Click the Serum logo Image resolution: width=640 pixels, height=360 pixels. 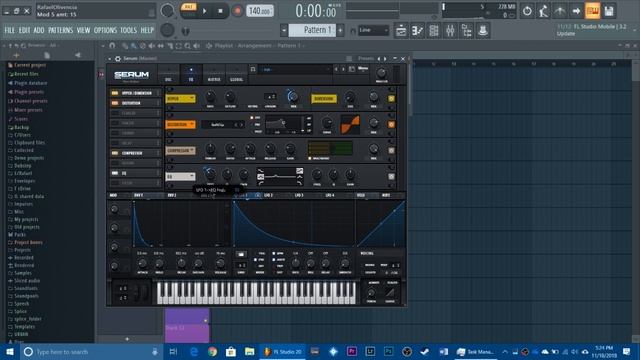pos(131,75)
